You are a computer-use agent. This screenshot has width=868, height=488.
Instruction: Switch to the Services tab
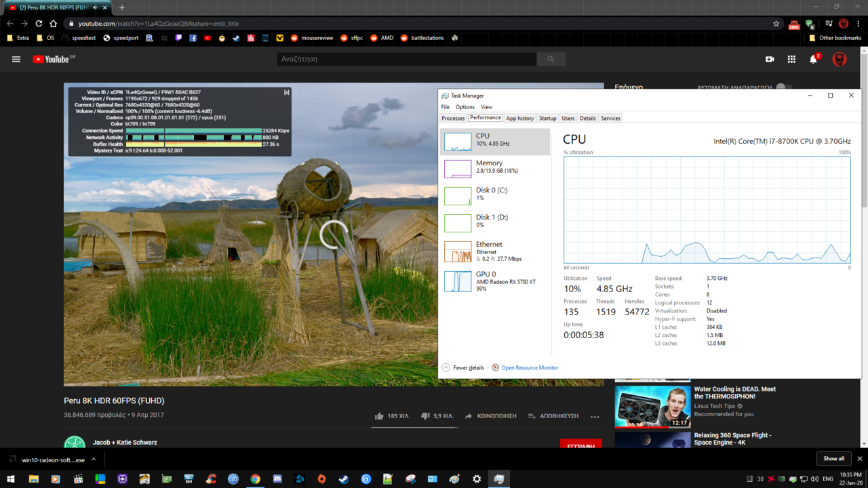[610, 119]
